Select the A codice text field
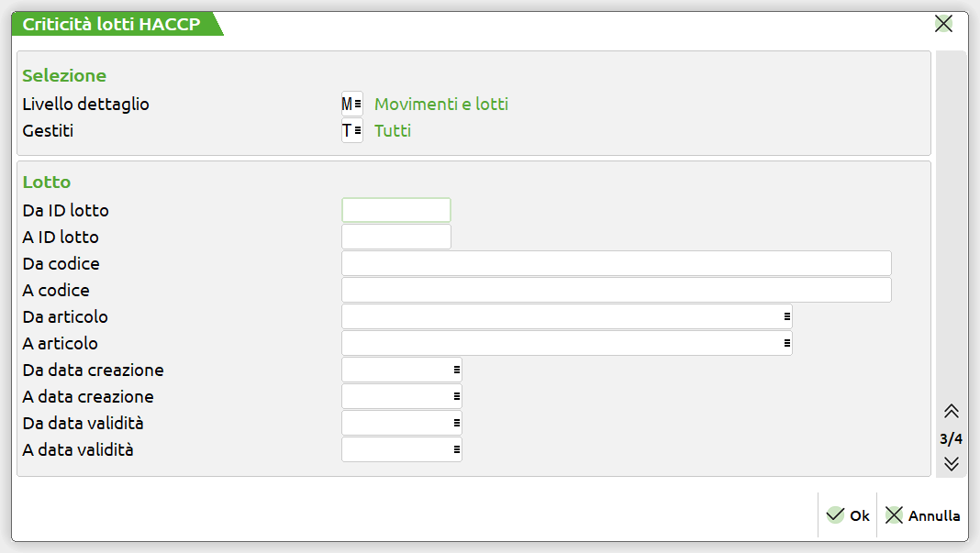 pyautogui.click(x=616, y=290)
